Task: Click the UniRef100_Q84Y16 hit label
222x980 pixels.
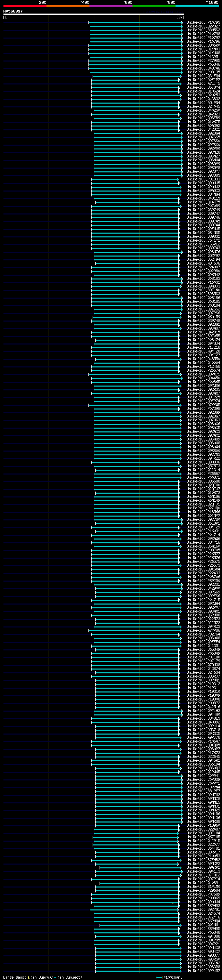Action: [203, 543]
